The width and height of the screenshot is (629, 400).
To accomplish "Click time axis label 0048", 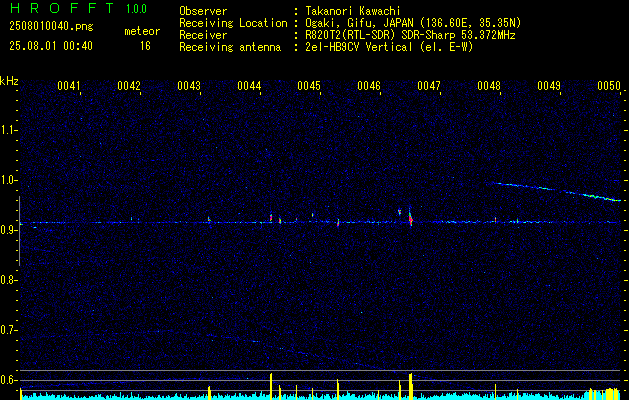I will coord(489,85).
